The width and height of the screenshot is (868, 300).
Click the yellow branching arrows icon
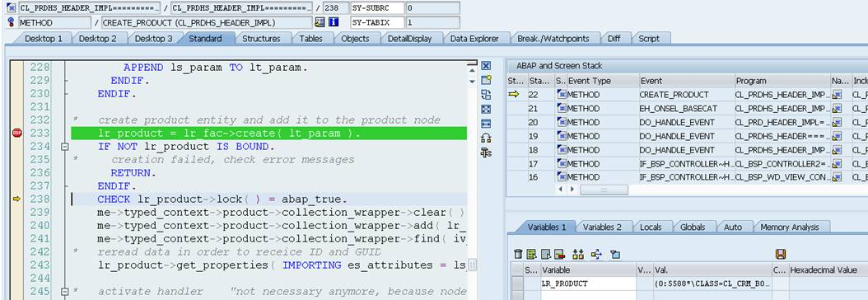tap(596, 254)
